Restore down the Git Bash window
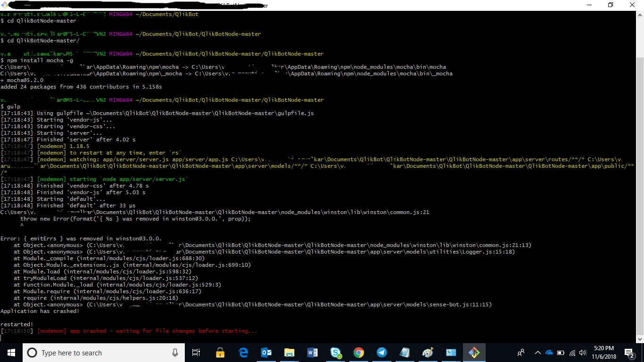 (x=611, y=5)
